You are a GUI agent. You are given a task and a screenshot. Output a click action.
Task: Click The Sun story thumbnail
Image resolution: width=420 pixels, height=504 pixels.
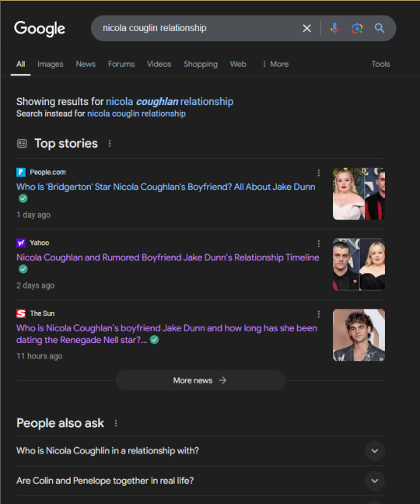359,335
